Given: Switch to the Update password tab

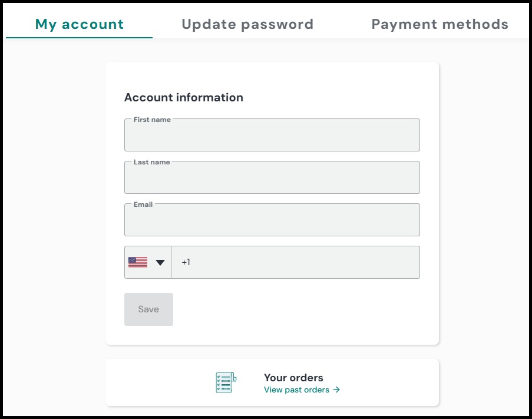Looking at the screenshot, I should [247, 24].
